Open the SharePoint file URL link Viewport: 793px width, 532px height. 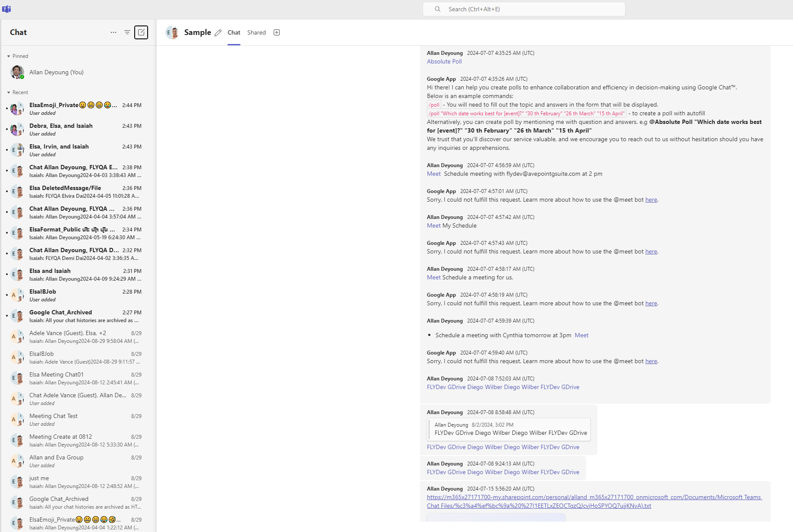coord(594,501)
